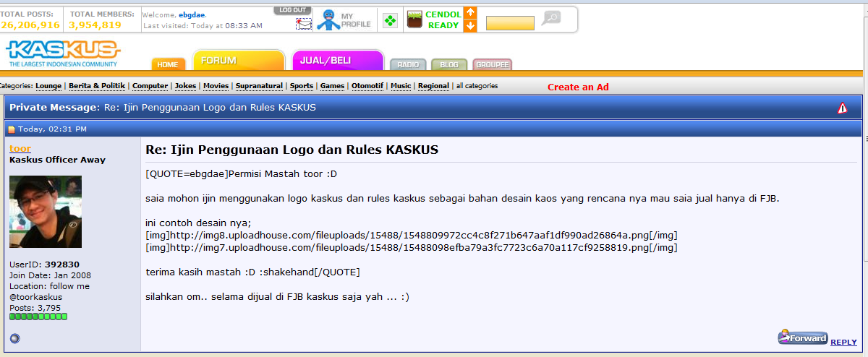This screenshot has height=357, width=868.
Task: Open the JUAL/BELI tab
Action: (x=338, y=61)
